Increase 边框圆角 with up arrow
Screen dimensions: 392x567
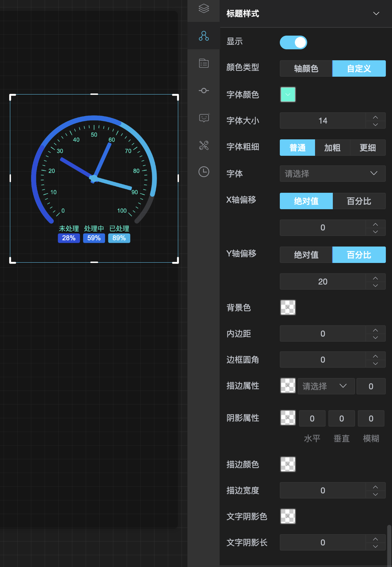coord(376,356)
